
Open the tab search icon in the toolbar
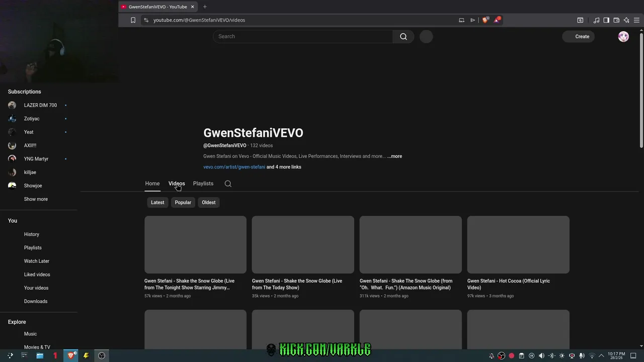click(580, 20)
